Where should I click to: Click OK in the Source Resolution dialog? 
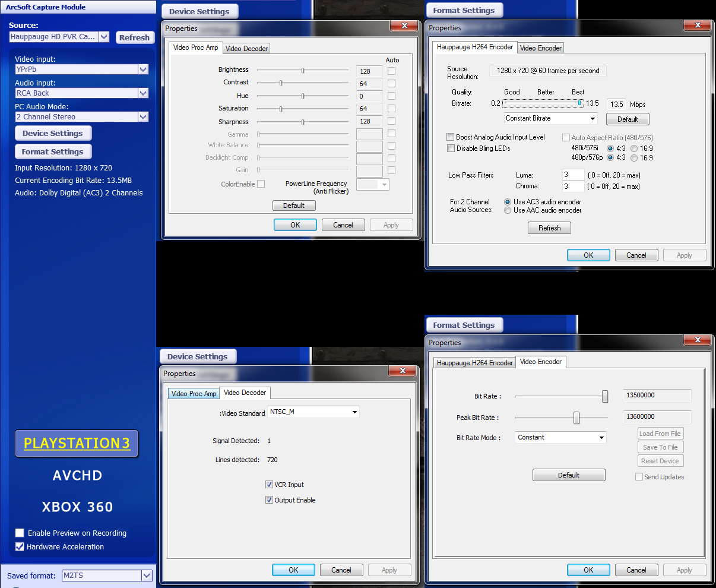[x=588, y=255]
